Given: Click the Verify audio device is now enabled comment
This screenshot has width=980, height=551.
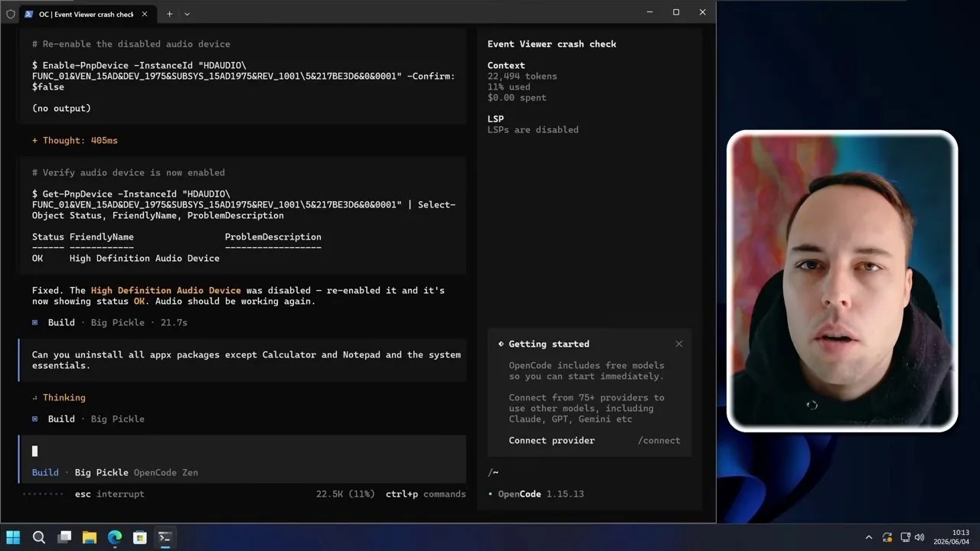Looking at the screenshot, I should 128,172.
